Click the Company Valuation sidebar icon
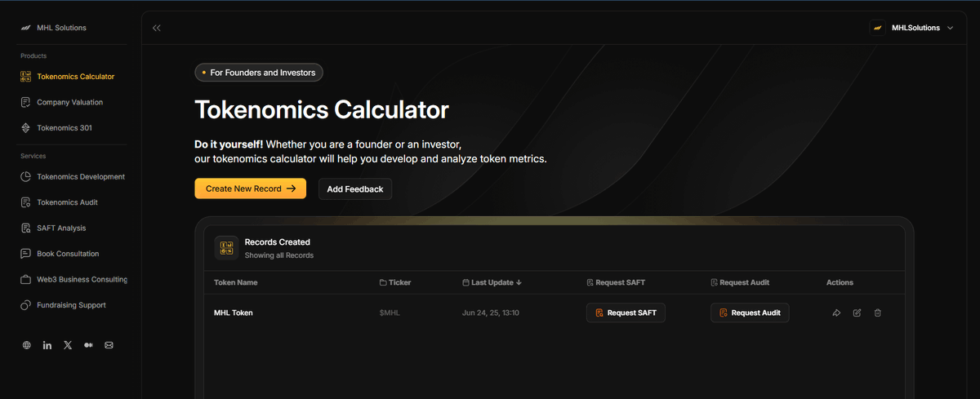980x399 pixels. 26,102
